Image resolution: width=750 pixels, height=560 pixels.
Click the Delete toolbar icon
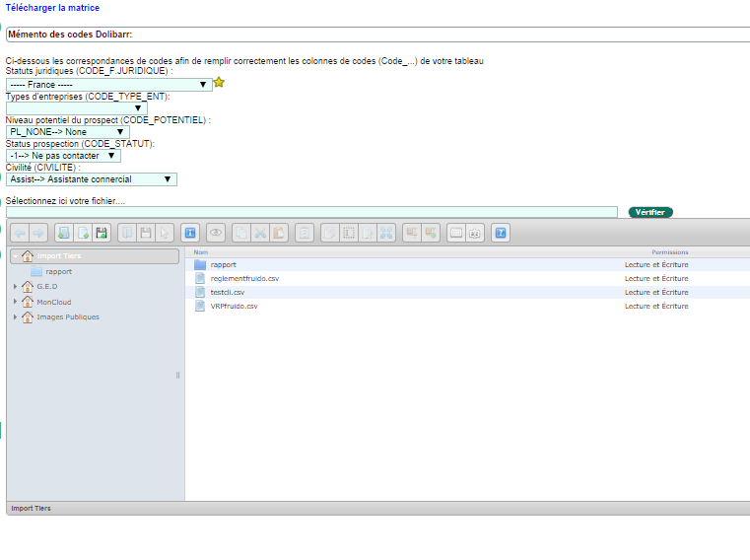point(305,233)
